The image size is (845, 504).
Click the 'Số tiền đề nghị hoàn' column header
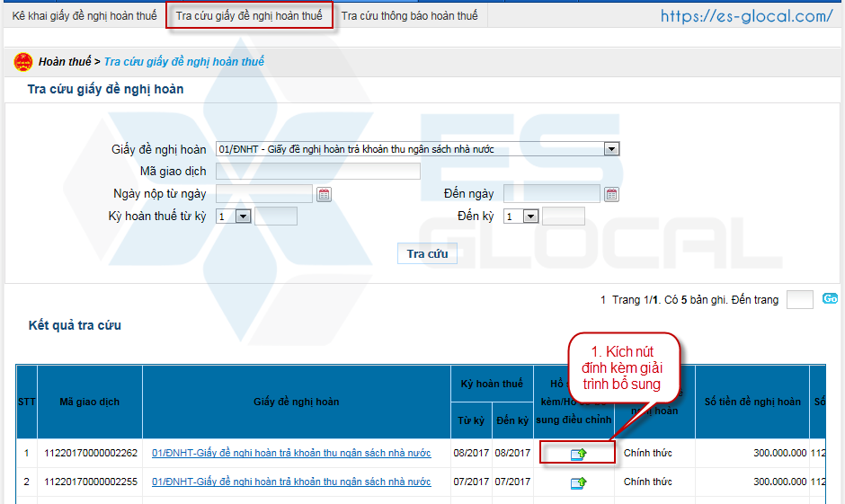pos(752,402)
